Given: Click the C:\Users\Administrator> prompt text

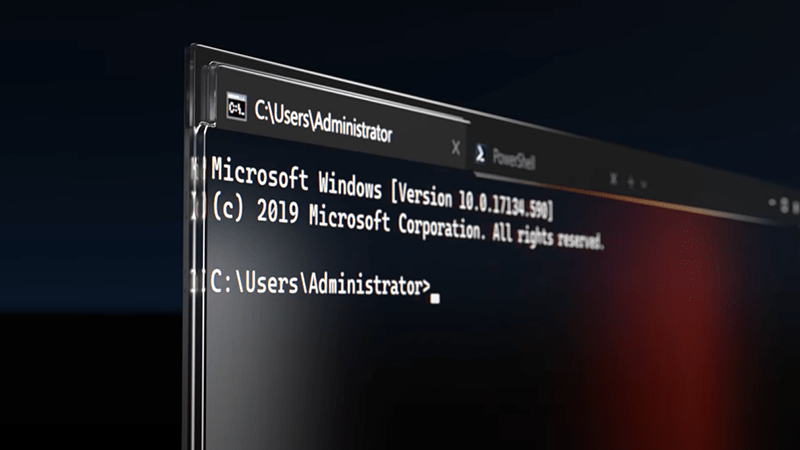Looking at the screenshot, I should pos(320,283).
